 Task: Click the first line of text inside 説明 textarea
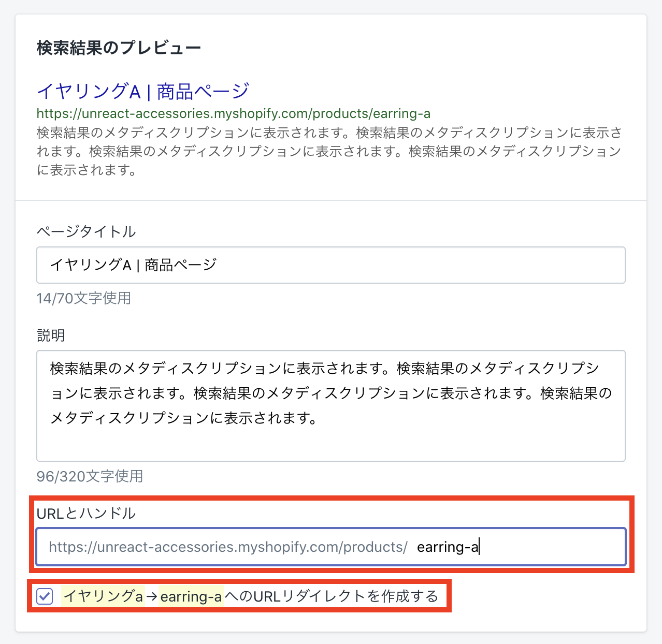324,369
